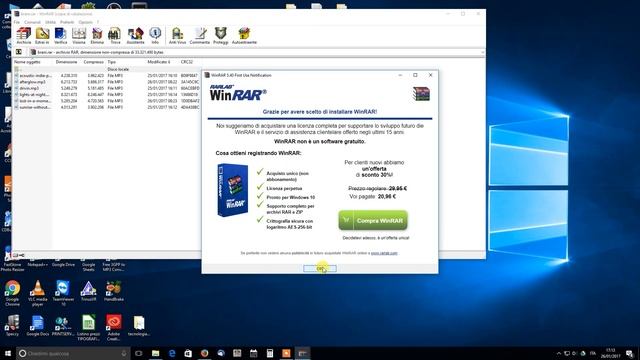The width and height of the screenshot is (640, 360).
Task: Open the TeamViewer desktop shortcut
Action: [63, 293]
